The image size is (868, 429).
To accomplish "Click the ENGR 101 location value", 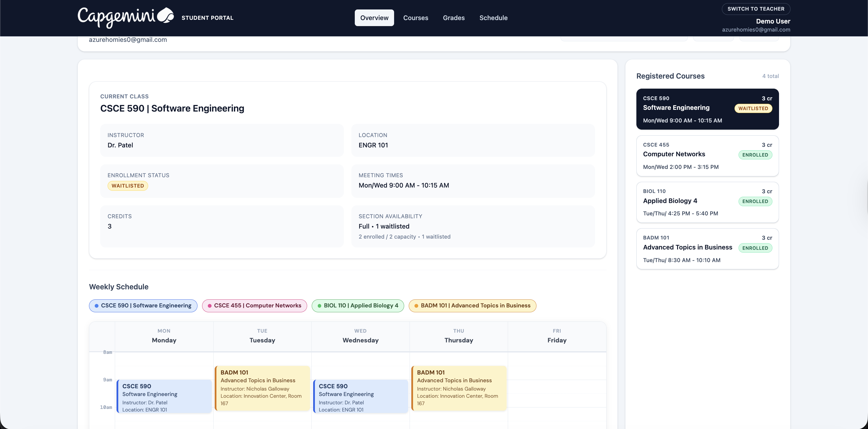I will [373, 145].
